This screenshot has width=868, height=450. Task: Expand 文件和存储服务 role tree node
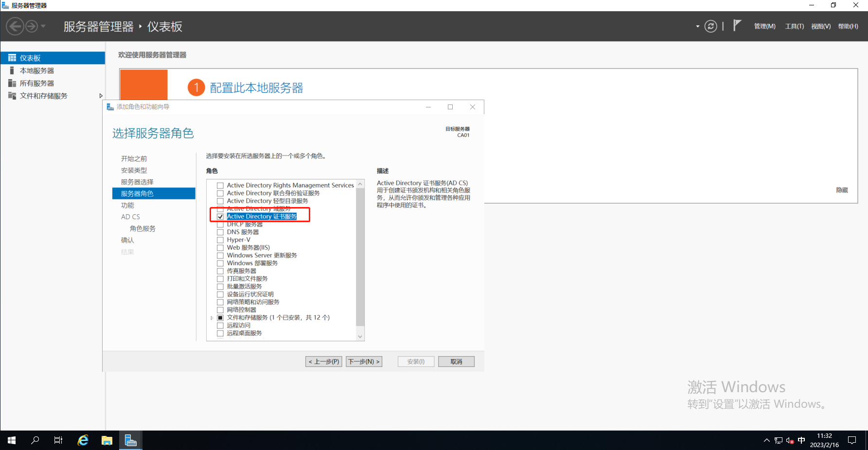click(212, 318)
